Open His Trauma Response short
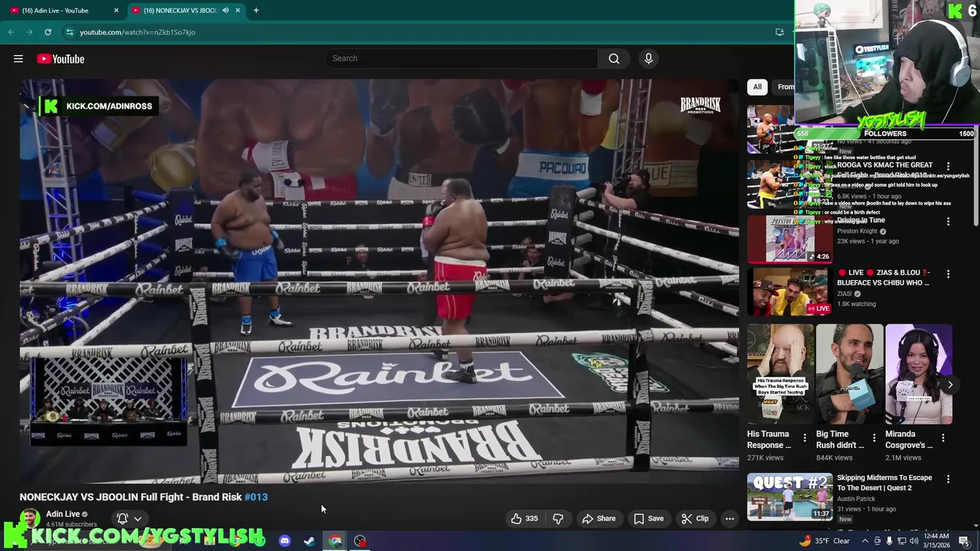Viewport: 980px width, 551px height. [x=780, y=374]
